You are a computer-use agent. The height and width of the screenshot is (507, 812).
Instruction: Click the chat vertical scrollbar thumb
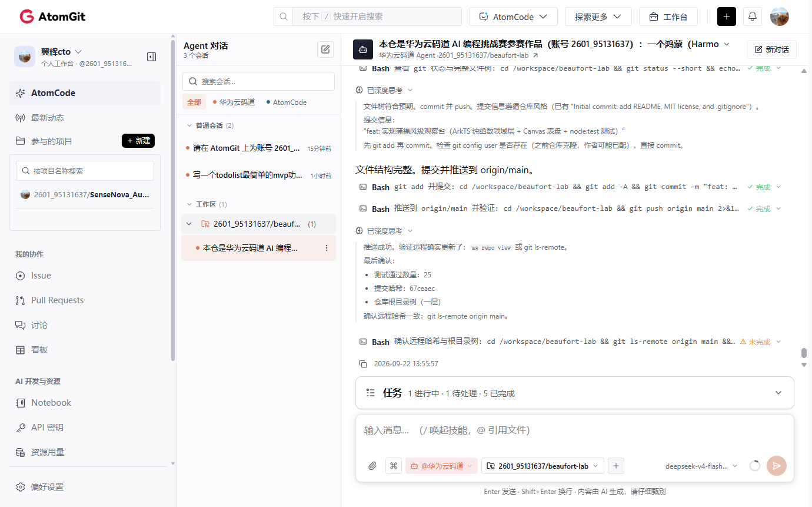[804, 353]
